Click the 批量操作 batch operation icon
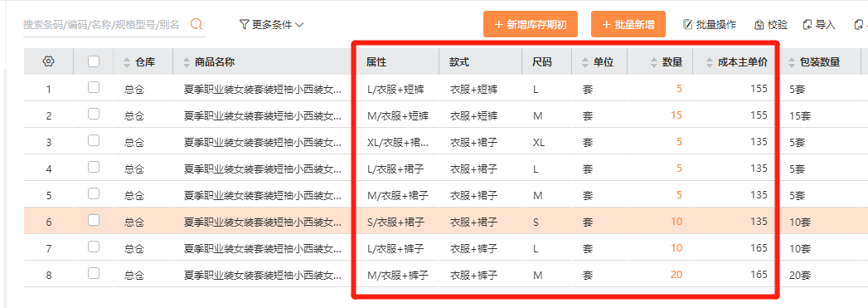This screenshot has width=868, height=308. tap(688, 24)
